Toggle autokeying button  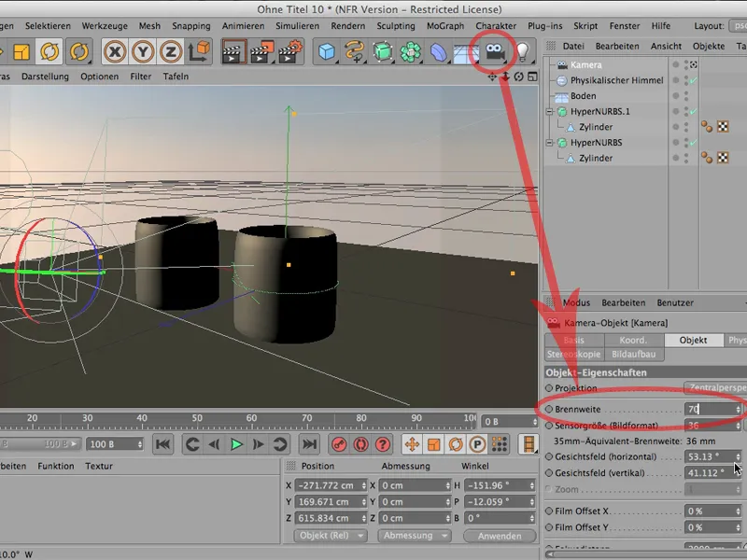pyautogui.click(x=360, y=444)
